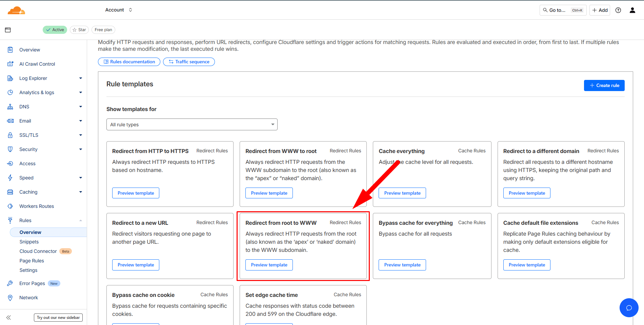The height and width of the screenshot is (325, 644).
Task: Click the domain window icon
Action: [8, 30]
